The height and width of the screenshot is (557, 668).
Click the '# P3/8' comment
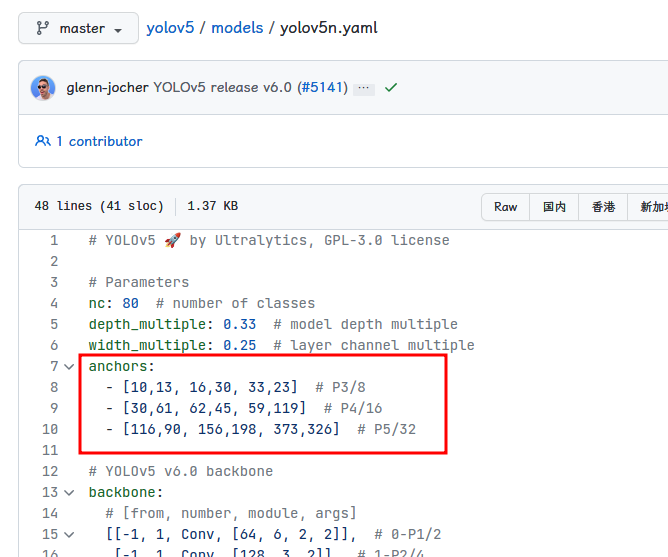(x=340, y=387)
